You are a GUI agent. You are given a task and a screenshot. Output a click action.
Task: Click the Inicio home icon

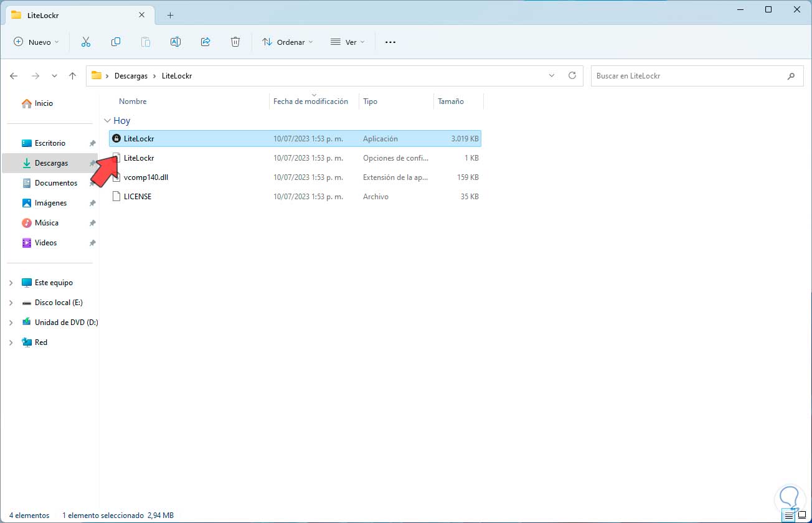pos(26,103)
